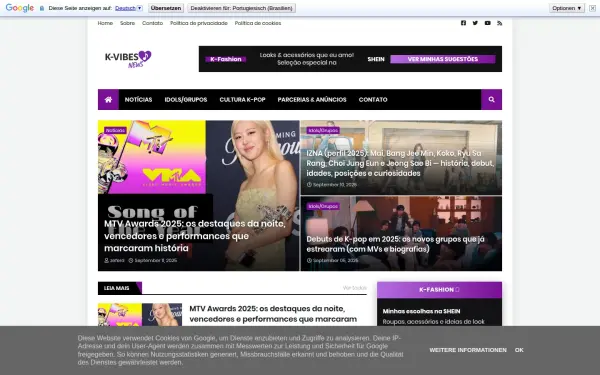Click the K-Fashion sidebar header
Image resolution: width=600 pixels, height=375 pixels.
click(439, 290)
